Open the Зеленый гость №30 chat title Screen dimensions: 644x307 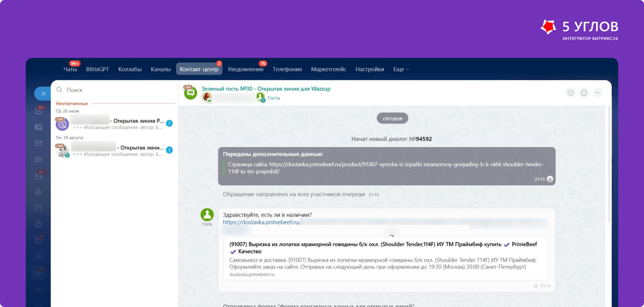266,89
